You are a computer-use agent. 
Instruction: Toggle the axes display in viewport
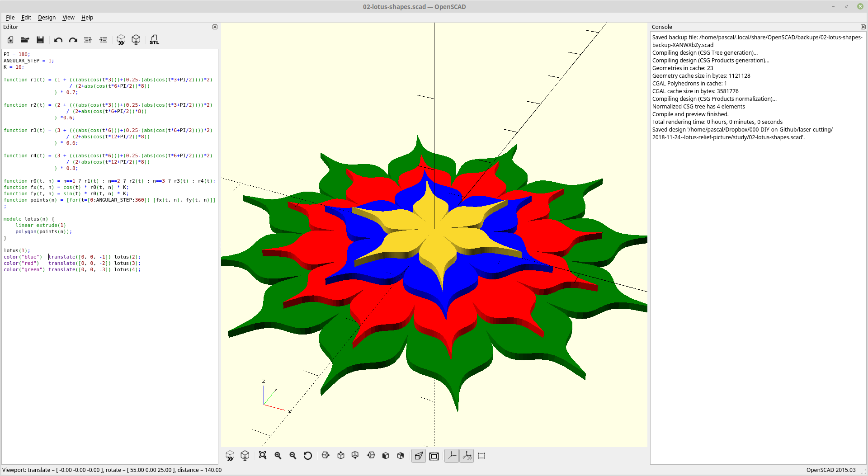(452, 456)
